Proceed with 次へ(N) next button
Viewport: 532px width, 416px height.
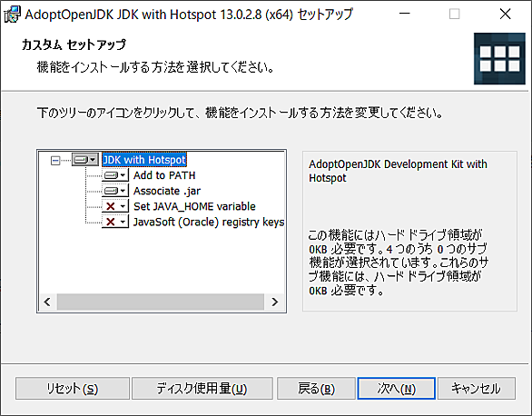click(397, 389)
